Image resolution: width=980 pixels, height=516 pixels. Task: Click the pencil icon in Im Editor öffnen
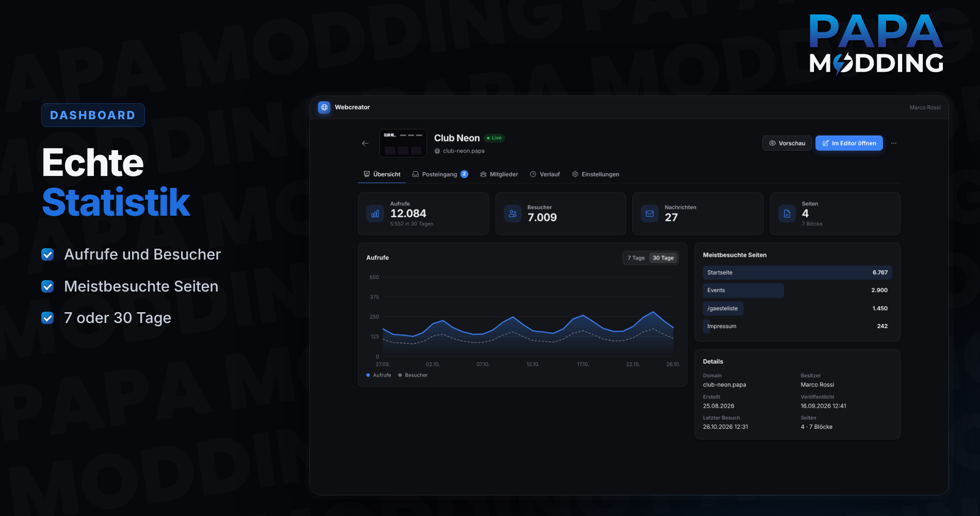click(x=825, y=143)
